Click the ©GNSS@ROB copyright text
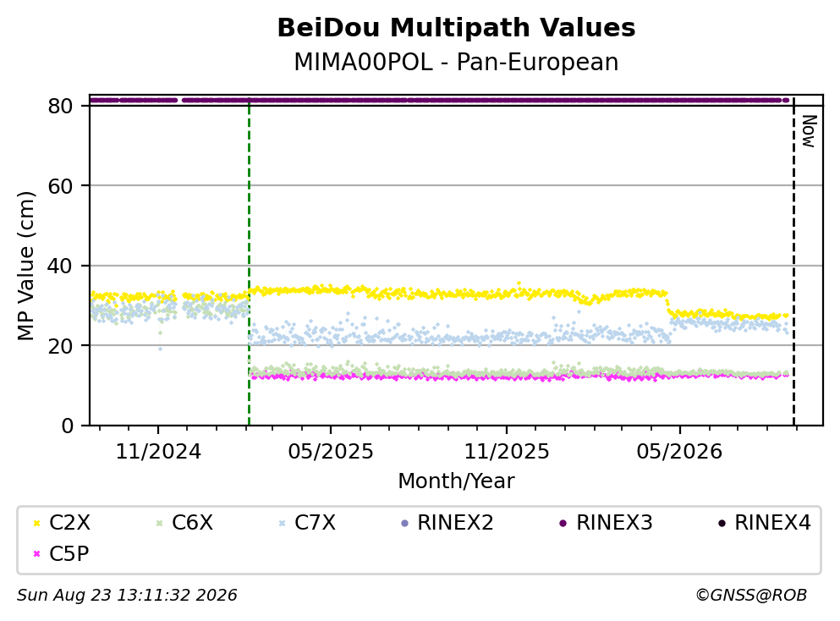840x621 pixels. [751, 596]
